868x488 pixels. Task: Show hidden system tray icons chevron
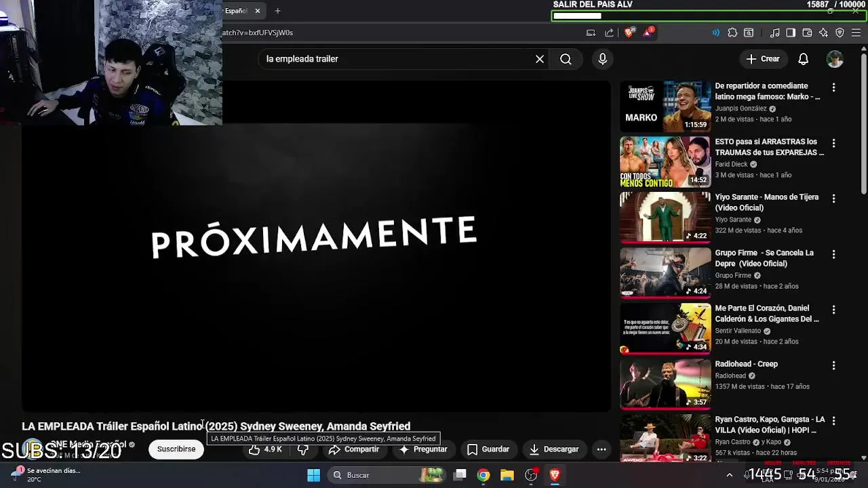pyautogui.click(x=730, y=475)
